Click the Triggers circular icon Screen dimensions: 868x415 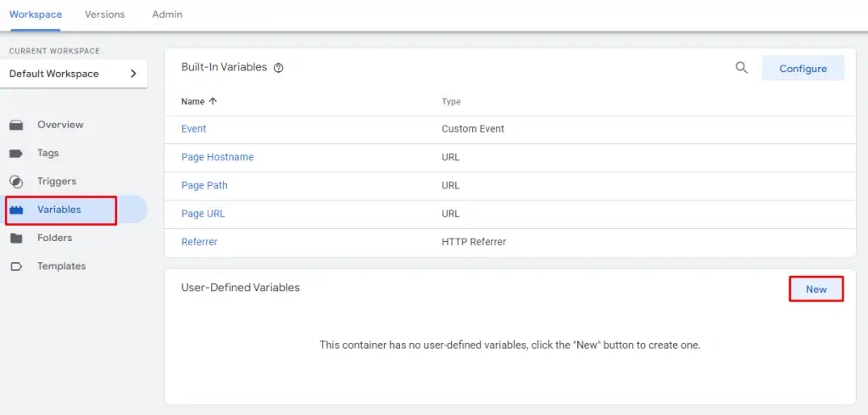(16, 182)
